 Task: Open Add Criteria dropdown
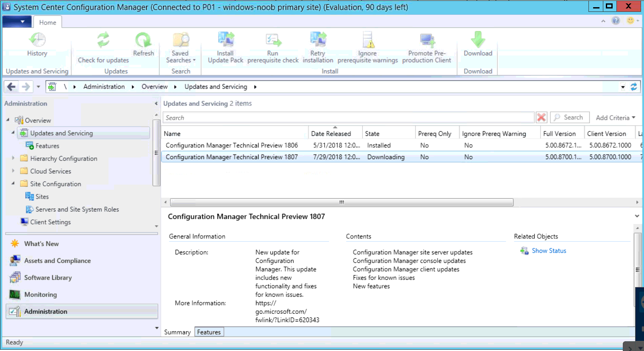pos(616,118)
